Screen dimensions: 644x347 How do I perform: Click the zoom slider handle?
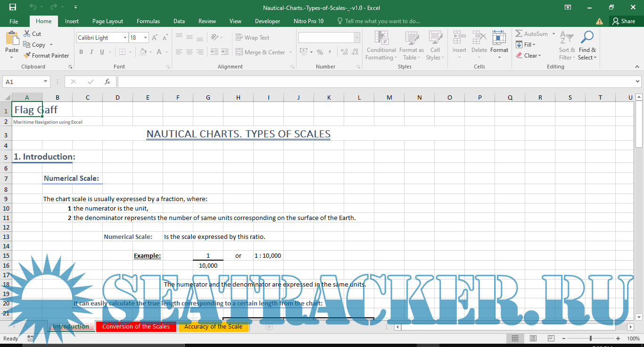[590, 339]
